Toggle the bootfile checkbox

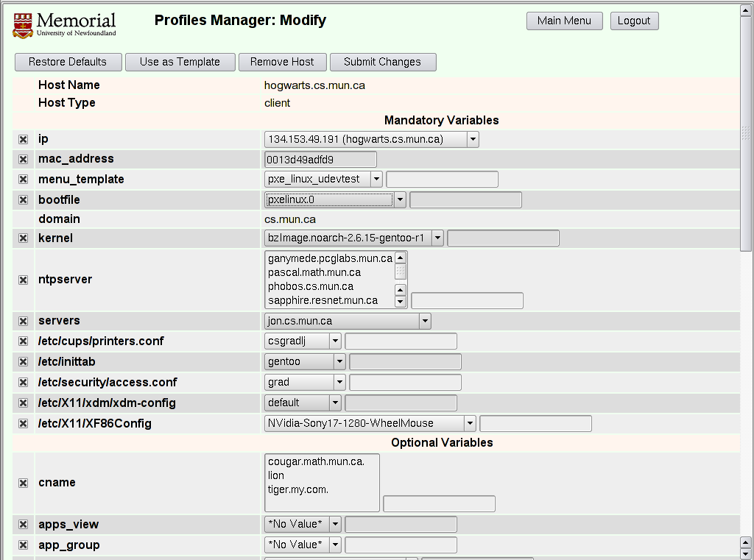[x=23, y=200]
